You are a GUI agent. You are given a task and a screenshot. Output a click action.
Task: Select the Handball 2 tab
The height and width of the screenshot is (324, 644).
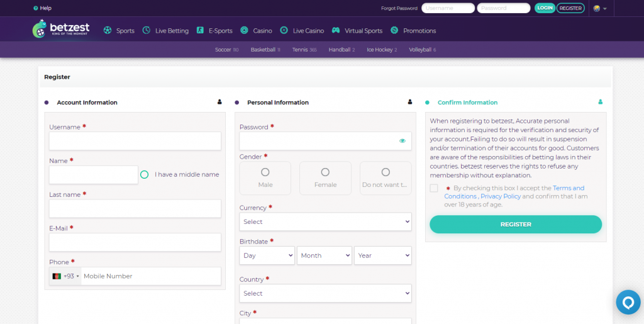coord(341,50)
